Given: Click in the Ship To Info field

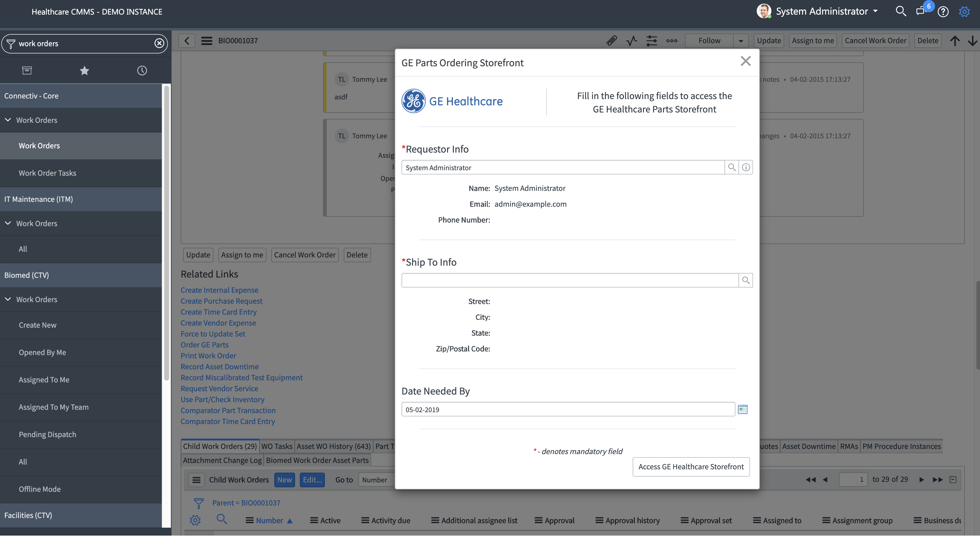Looking at the screenshot, I should pyautogui.click(x=569, y=280).
